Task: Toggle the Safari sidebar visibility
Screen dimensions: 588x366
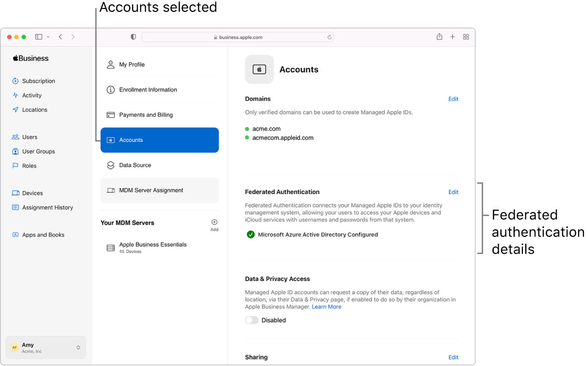Action: pos(38,36)
